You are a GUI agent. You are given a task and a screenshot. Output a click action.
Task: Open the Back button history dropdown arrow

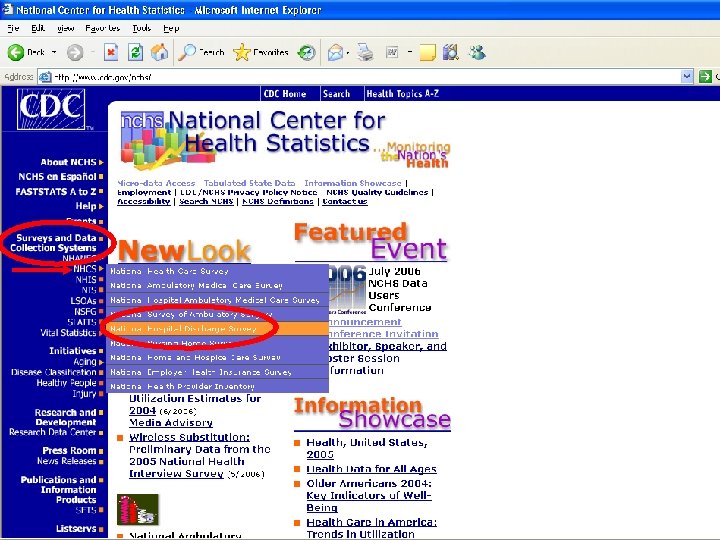tap(54, 52)
